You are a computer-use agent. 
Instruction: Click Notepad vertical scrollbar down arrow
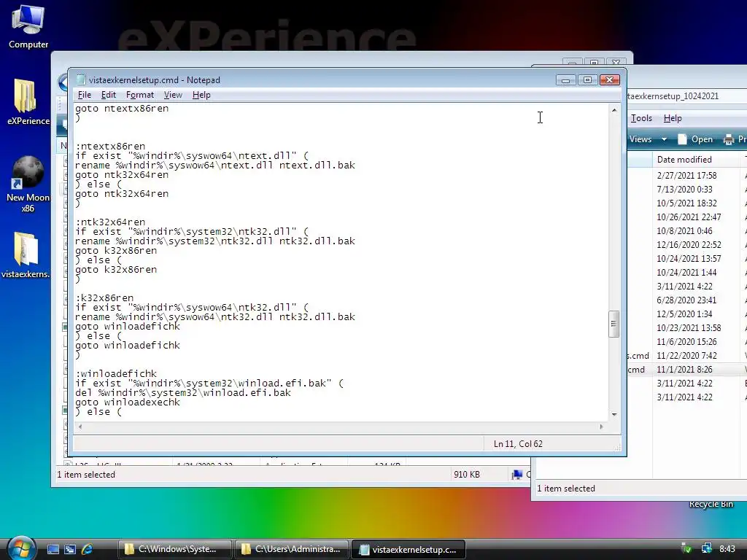point(614,414)
